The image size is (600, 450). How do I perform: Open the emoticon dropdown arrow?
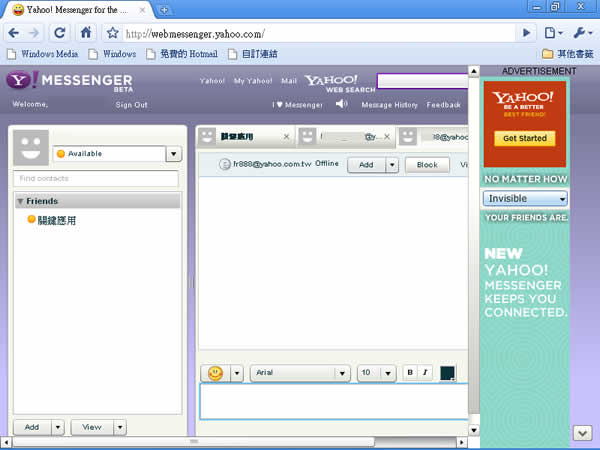pyautogui.click(x=237, y=373)
